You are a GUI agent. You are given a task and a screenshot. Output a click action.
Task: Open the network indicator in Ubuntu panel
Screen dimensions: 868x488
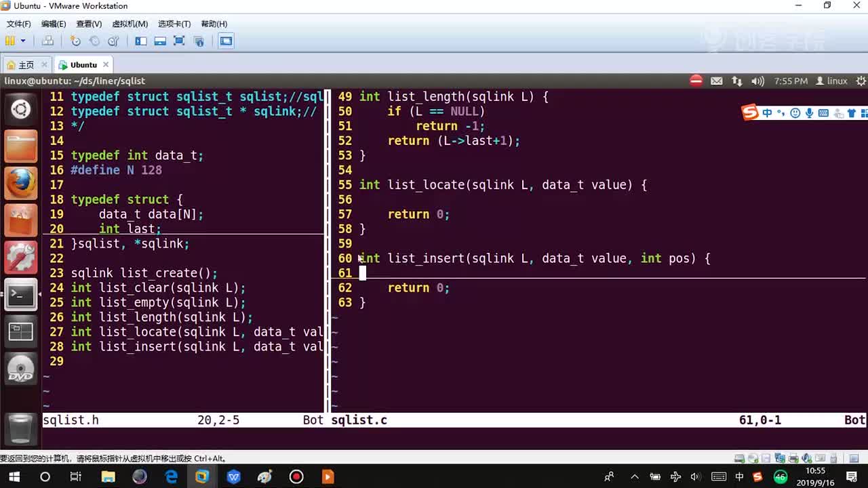pos(737,81)
